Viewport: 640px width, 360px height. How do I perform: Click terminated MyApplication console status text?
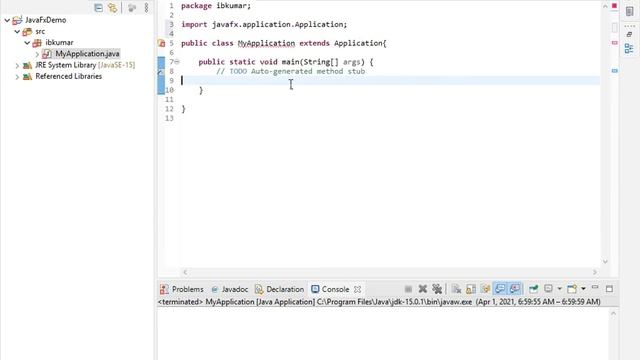(379, 302)
